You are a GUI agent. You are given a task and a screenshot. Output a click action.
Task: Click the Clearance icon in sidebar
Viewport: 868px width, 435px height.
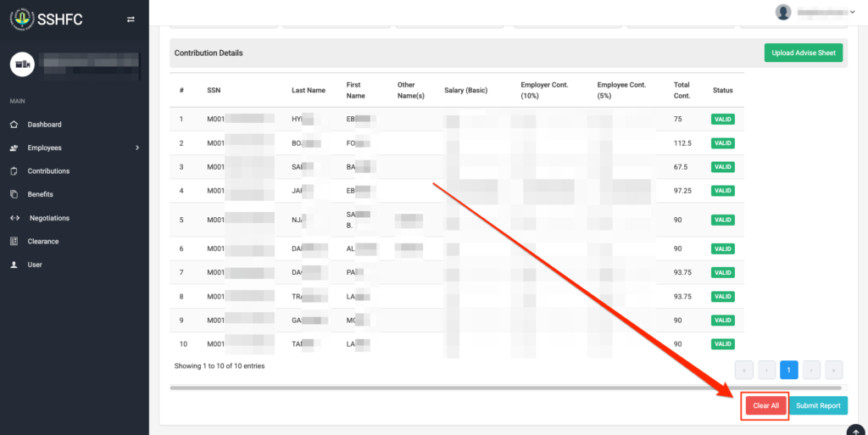pos(14,242)
